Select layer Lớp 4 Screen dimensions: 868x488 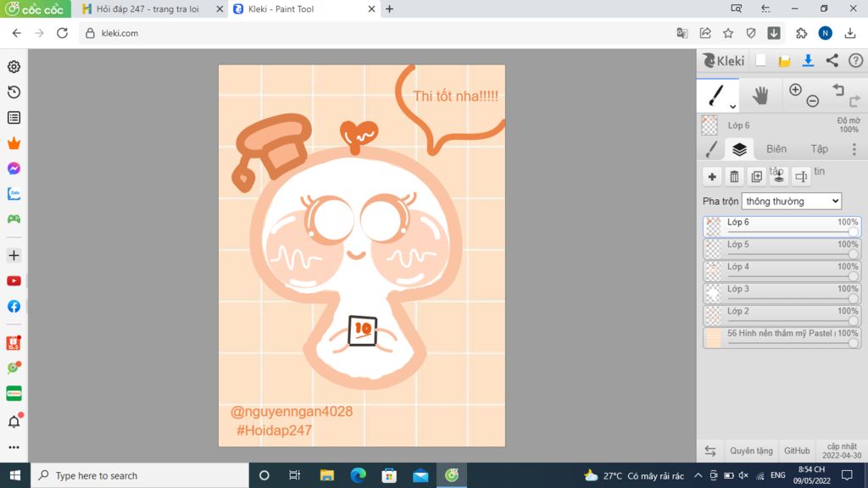(x=782, y=271)
